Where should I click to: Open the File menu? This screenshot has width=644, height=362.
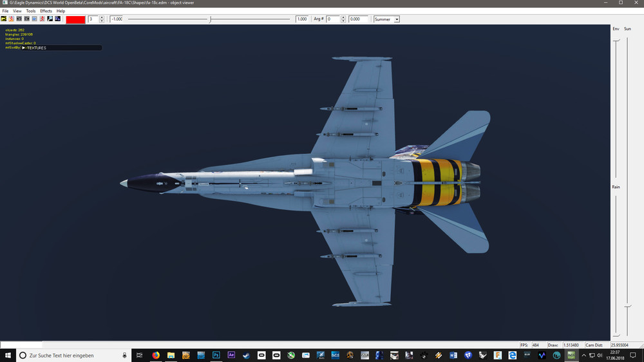pos(5,11)
